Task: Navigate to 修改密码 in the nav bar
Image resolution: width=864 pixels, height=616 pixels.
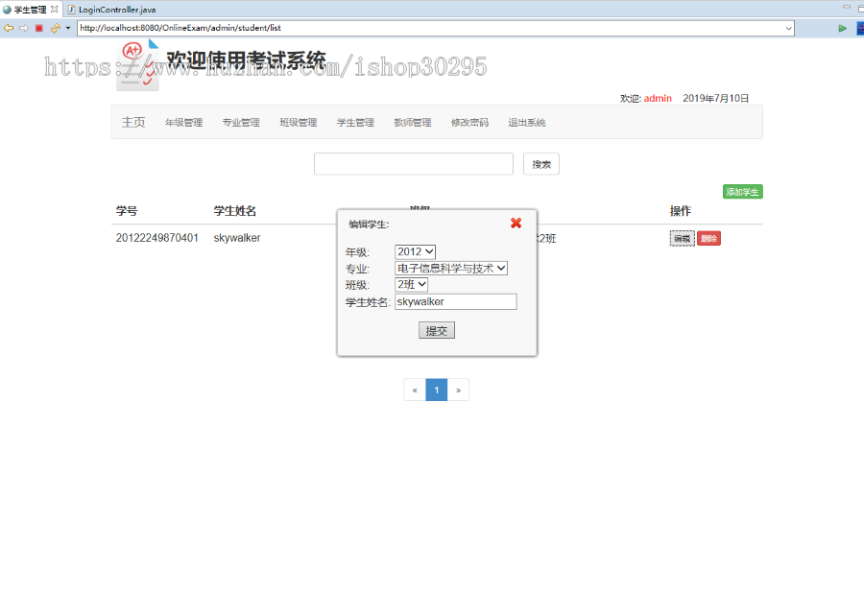Action: coord(469,122)
